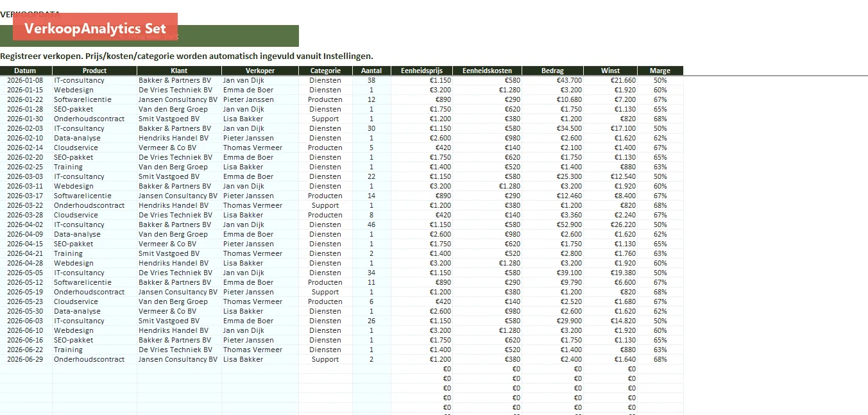This screenshot has height=415, width=868.
Task: Select the Winst column header
Action: click(610, 71)
